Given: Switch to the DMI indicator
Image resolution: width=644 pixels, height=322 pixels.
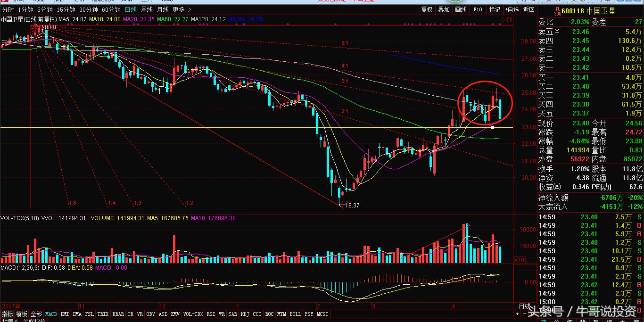Looking at the screenshot, I should pyautogui.click(x=65, y=314).
